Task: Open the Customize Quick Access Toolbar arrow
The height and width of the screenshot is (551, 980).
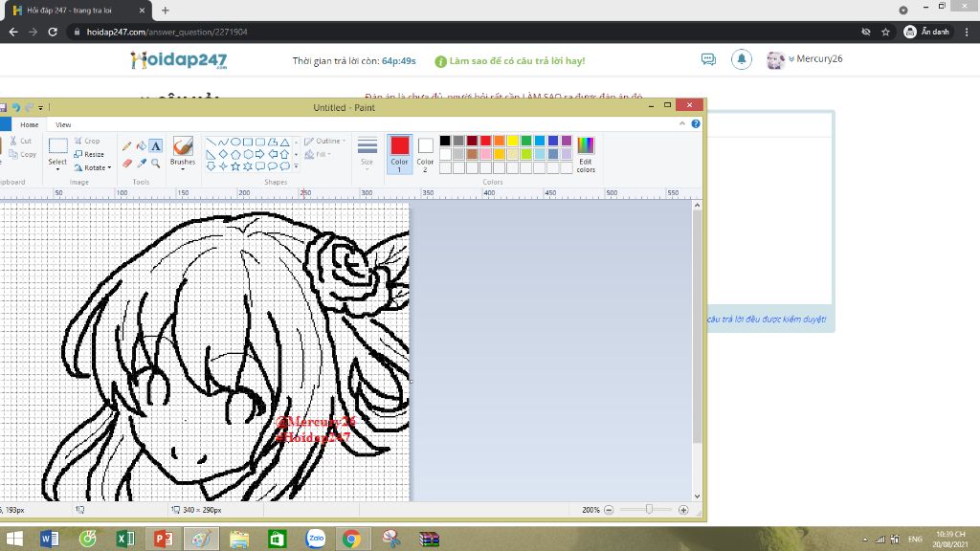Action: (x=40, y=107)
